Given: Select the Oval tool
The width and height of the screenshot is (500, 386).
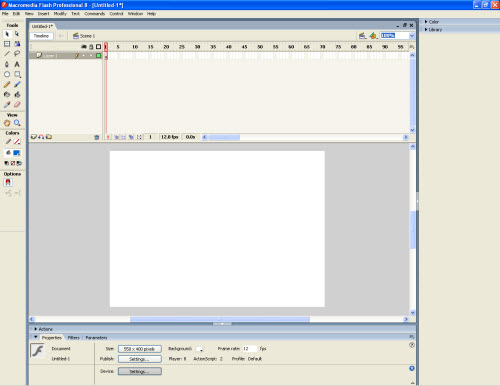Looking at the screenshot, I should coord(7,74).
